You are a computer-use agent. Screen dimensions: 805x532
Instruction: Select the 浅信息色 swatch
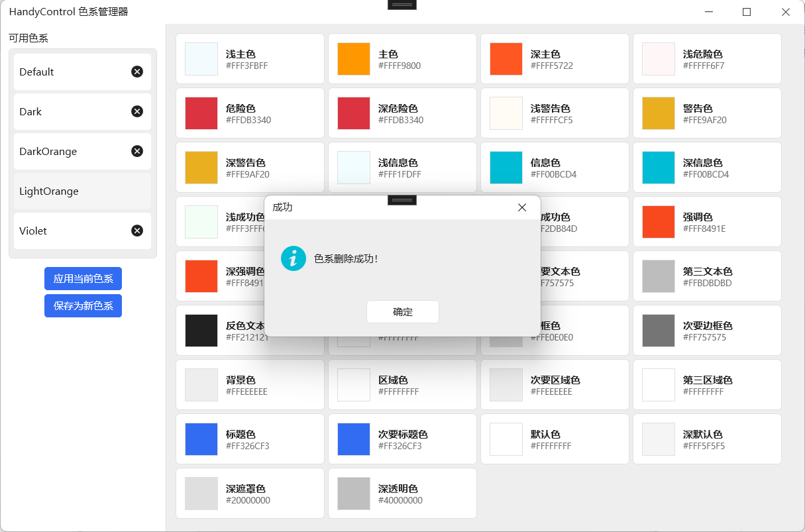point(354,168)
